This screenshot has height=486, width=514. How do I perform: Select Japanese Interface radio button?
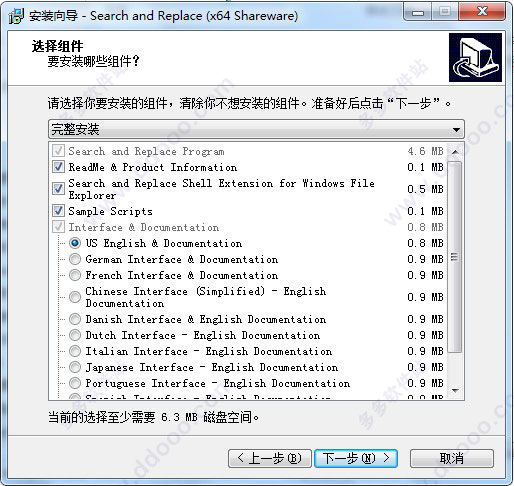click(75, 367)
